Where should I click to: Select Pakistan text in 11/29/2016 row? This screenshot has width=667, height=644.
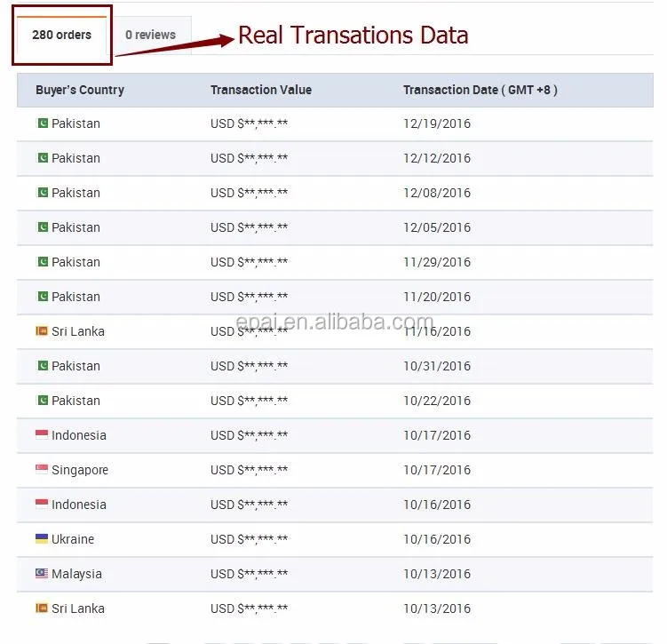pos(75,262)
